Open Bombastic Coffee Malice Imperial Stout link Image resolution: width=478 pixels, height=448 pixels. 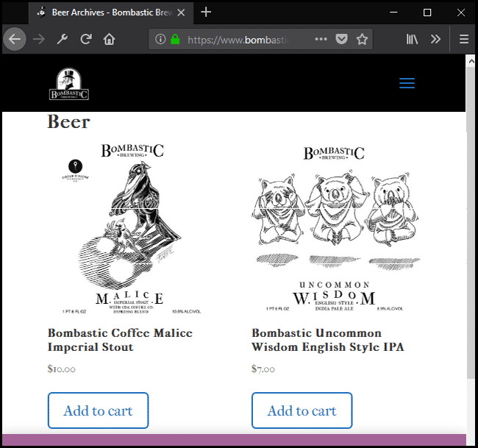(120, 340)
